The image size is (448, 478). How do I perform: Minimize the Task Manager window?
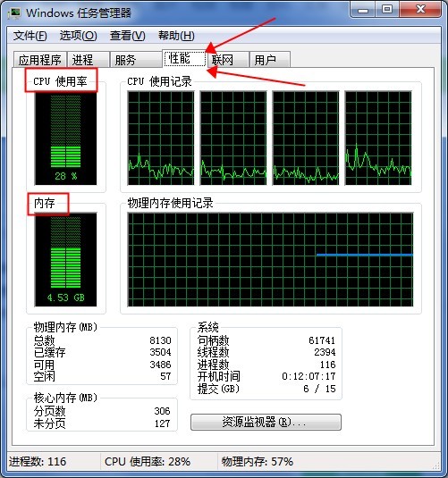coord(363,10)
